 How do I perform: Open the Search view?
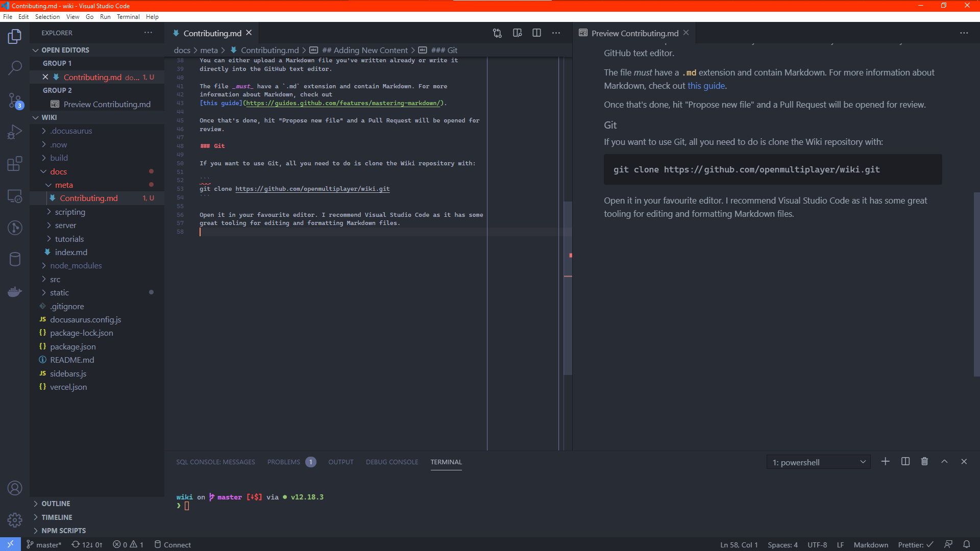click(15, 67)
